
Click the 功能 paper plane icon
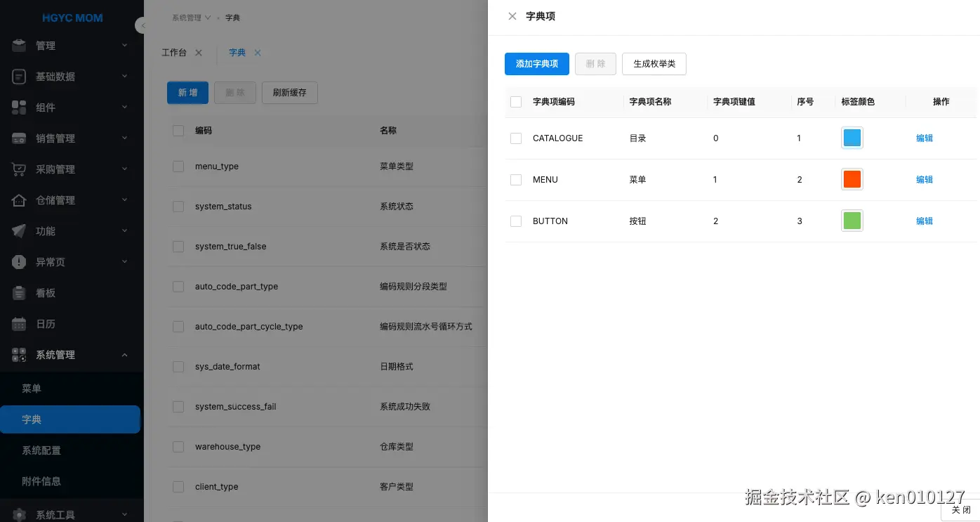pyautogui.click(x=19, y=231)
